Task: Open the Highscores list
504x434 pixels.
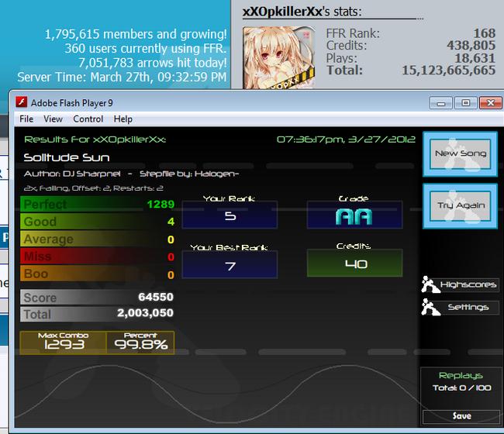Action: click(x=468, y=284)
